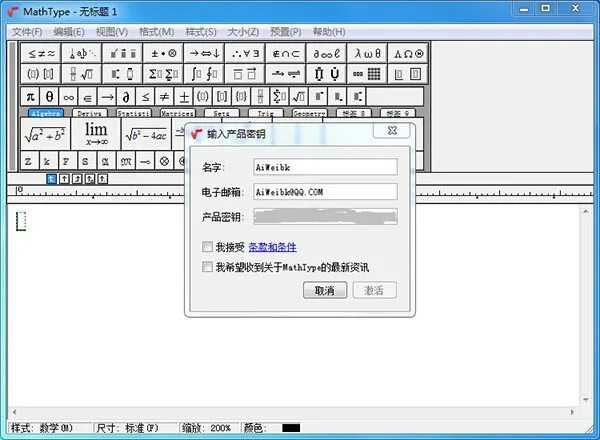Screen dimensions: 600x440
Task: Open the fraction and radical templates palette
Action: point(82,74)
